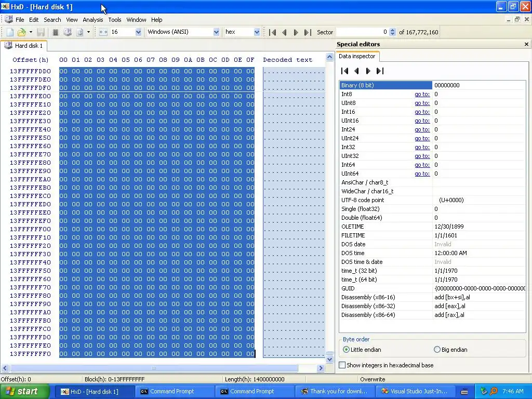
Task: Click offset 13FFFFFE00 row label
Action: (30, 96)
